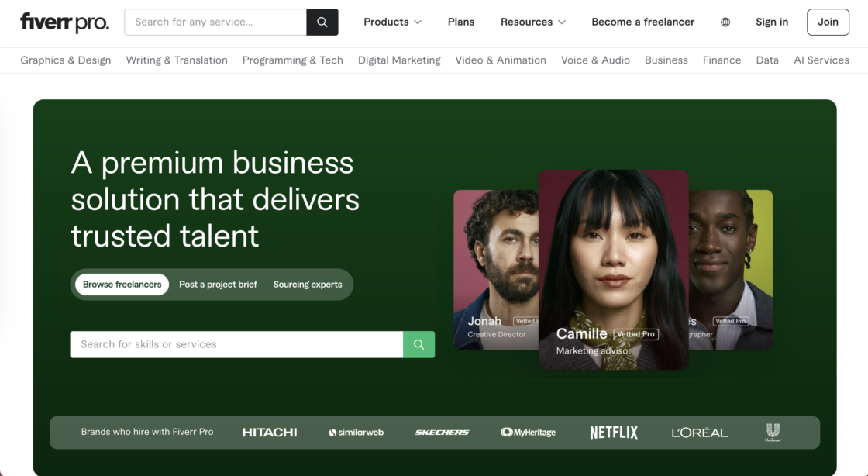Expand the Resources menu
The width and height of the screenshot is (868, 476).
click(532, 22)
